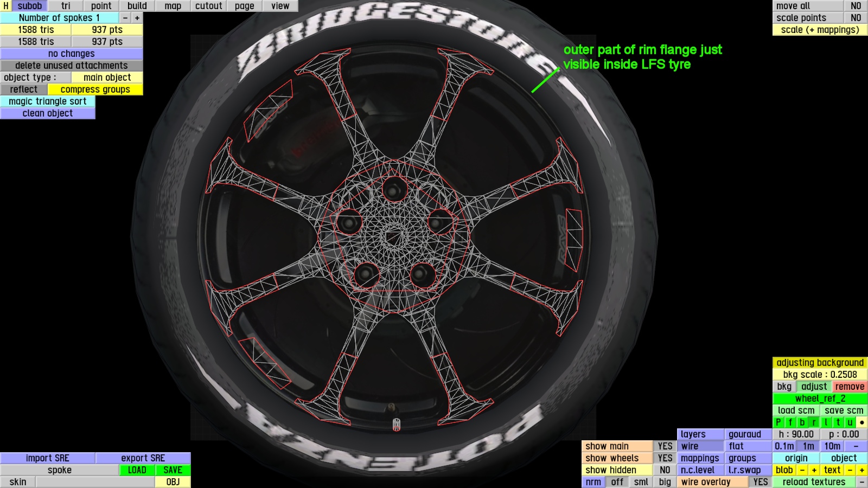Go to the cutout tab
The image size is (868, 488).
[x=209, y=6]
